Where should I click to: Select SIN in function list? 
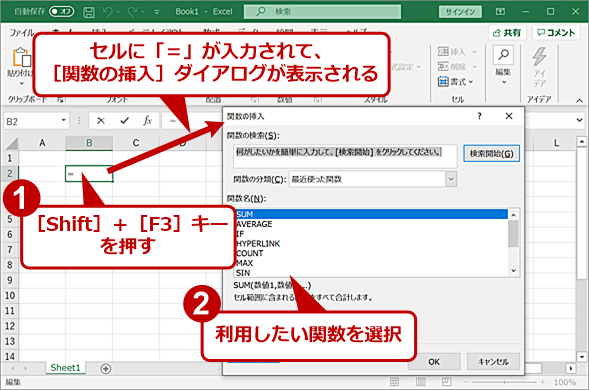(371, 273)
